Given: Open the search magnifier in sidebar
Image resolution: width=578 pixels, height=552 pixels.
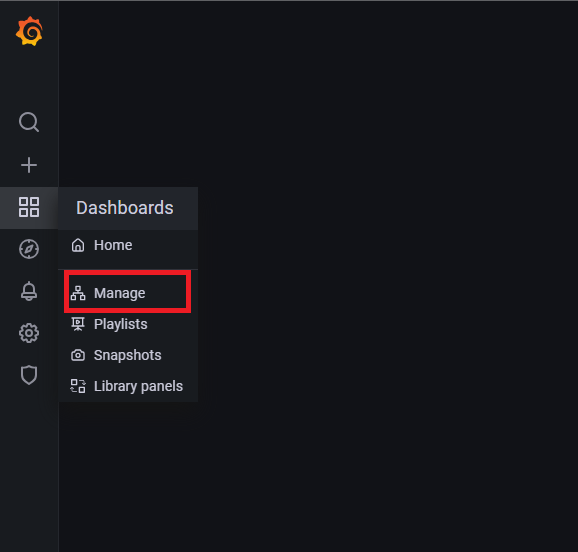Looking at the screenshot, I should point(29,122).
